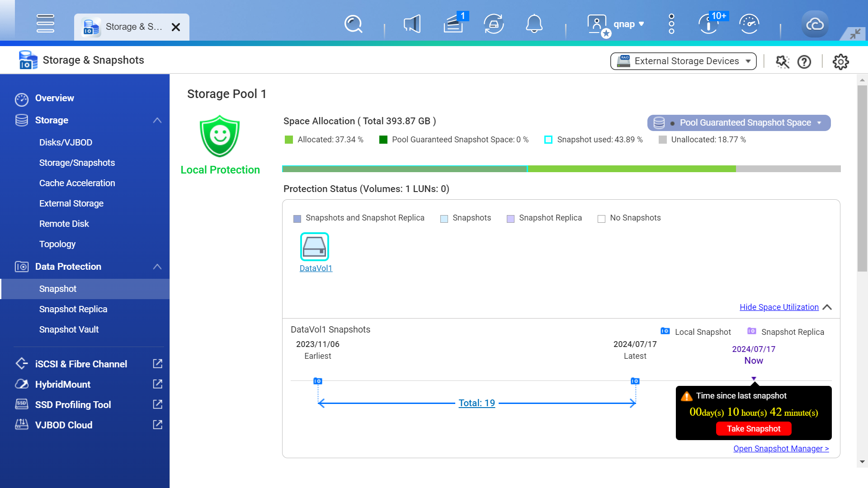Click the Snapshot used cyan swatch
Image resolution: width=868 pixels, height=488 pixels.
tap(548, 140)
